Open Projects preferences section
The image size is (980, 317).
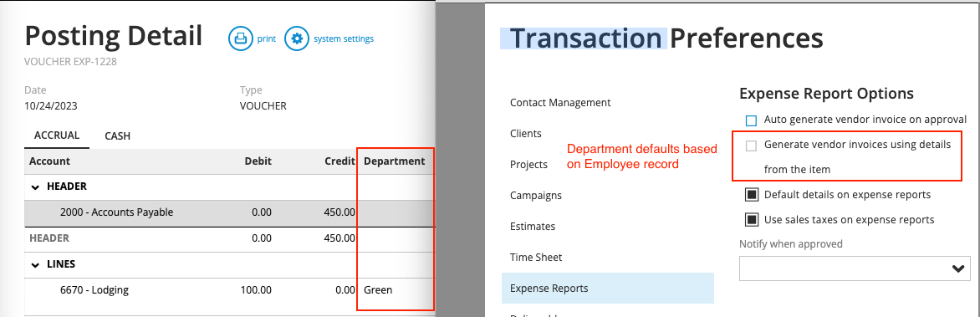(528, 165)
